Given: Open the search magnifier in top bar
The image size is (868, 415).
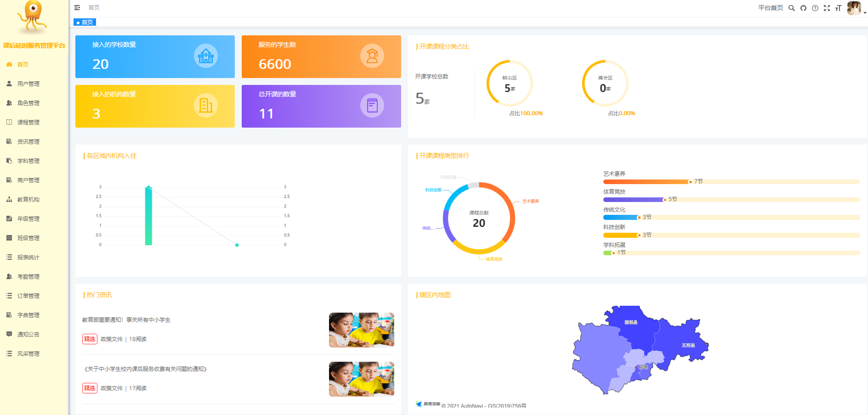Looking at the screenshot, I should click(x=791, y=8).
